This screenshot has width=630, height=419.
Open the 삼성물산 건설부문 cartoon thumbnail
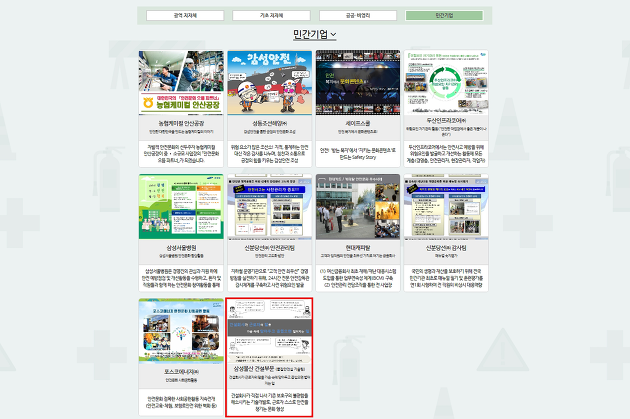(270, 330)
